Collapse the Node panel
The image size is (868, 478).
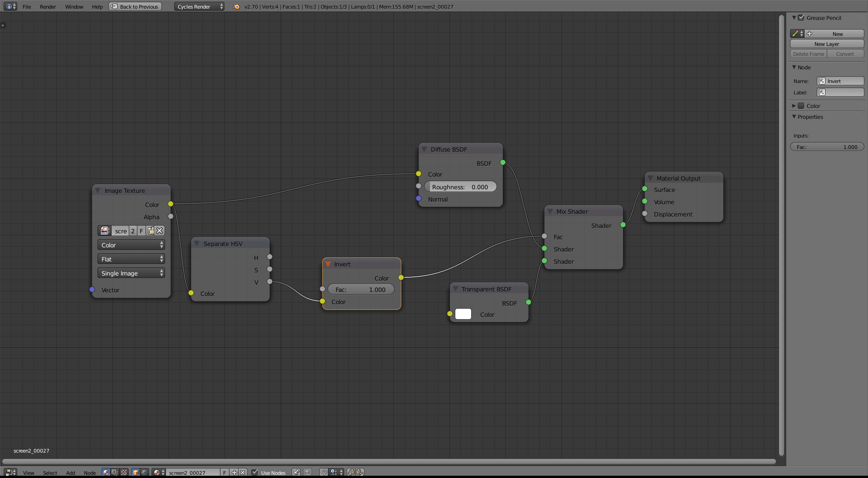pos(794,67)
